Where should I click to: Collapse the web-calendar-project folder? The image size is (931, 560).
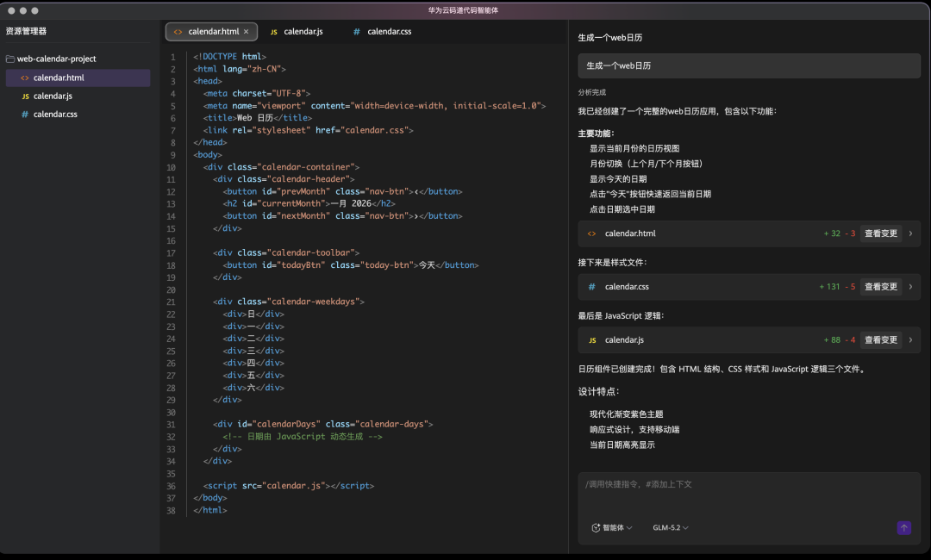click(56, 59)
